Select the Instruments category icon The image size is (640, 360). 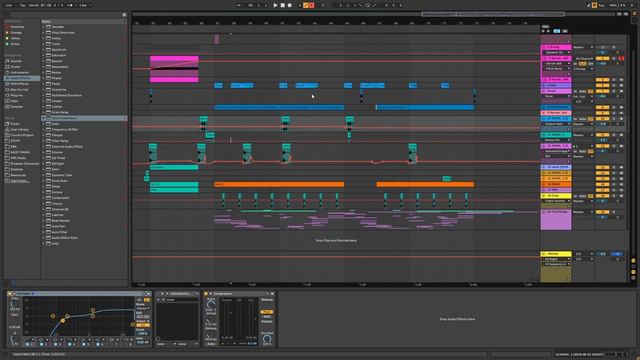pyautogui.click(x=7, y=73)
